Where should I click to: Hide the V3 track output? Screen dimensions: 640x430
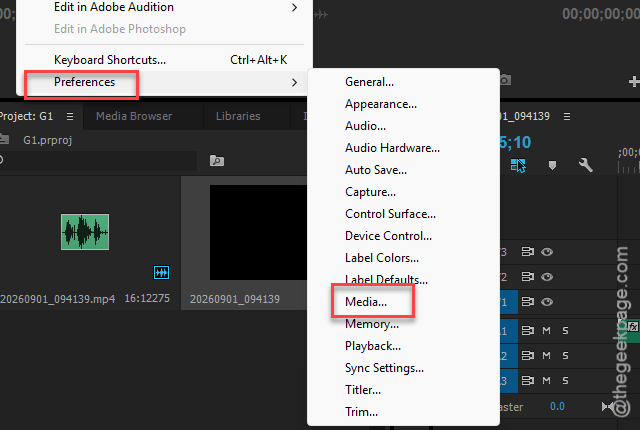(547, 252)
